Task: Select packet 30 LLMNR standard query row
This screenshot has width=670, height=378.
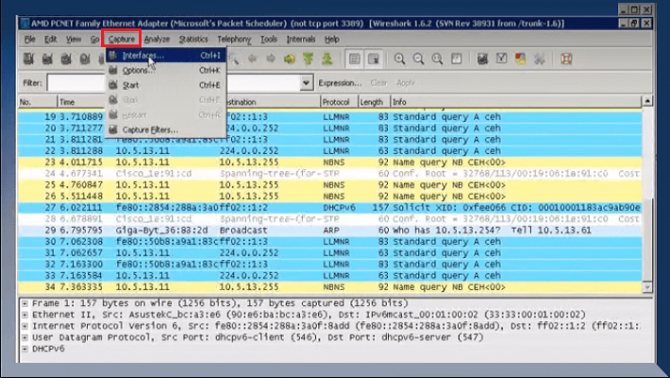Action: [330, 242]
